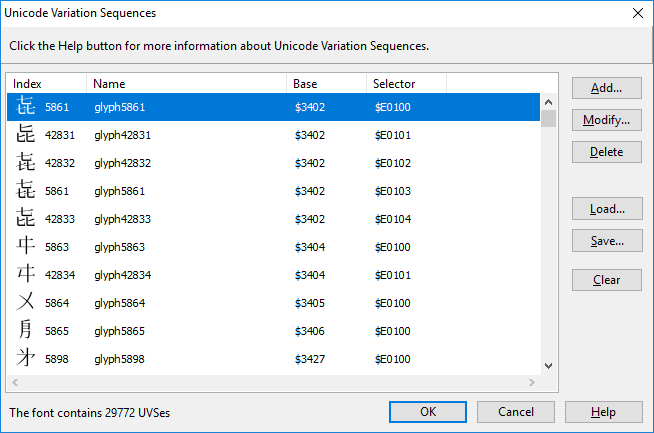The image size is (654, 433).
Task: Click the Selector column header
Action: pyautogui.click(x=406, y=84)
